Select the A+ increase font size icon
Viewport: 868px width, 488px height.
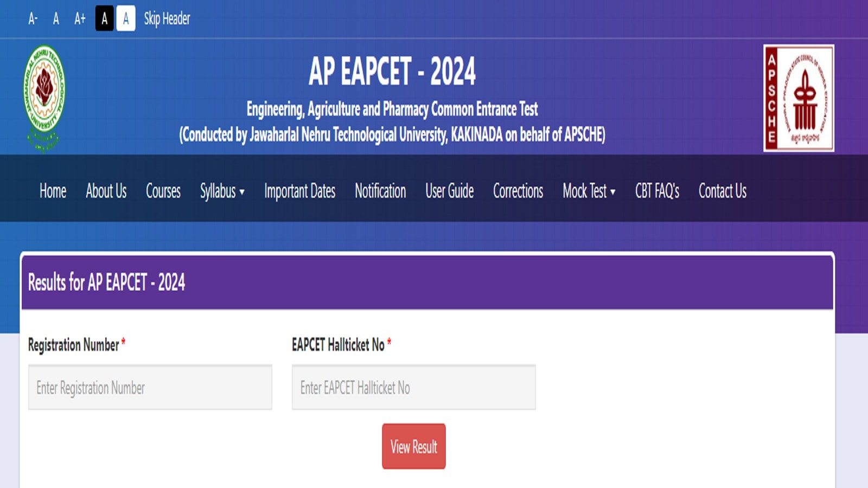pyautogui.click(x=79, y=19)
